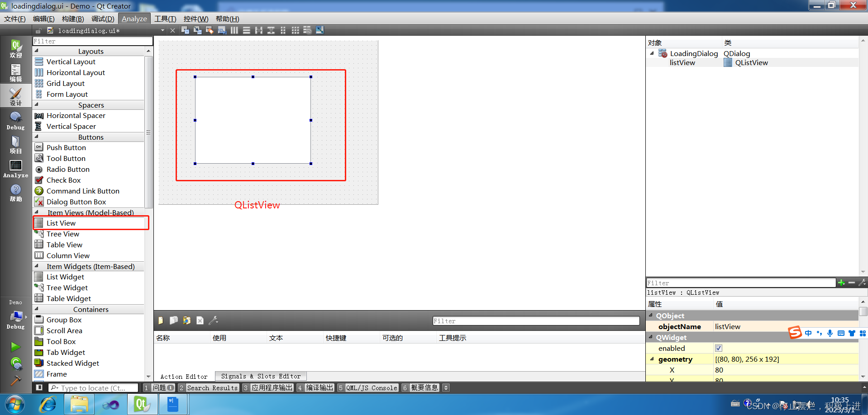Open the 构建(B) menu

pyautogui.click(x=73, y=19)
